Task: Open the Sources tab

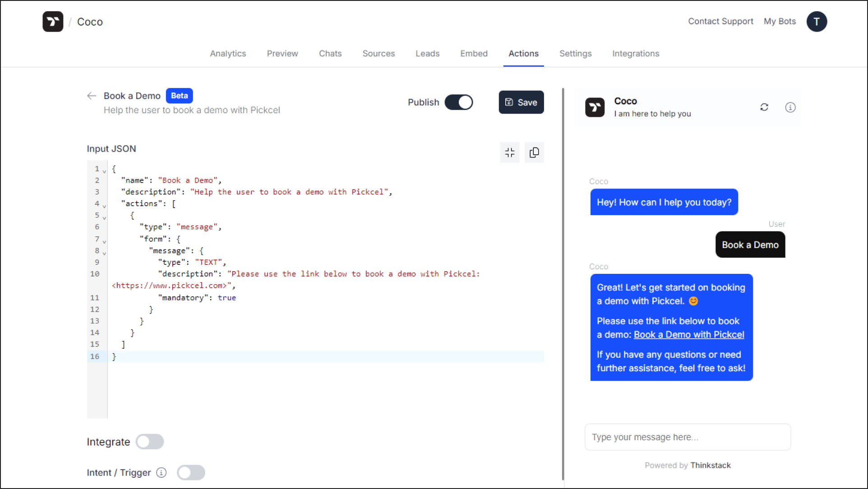Action: coord(379,54)
